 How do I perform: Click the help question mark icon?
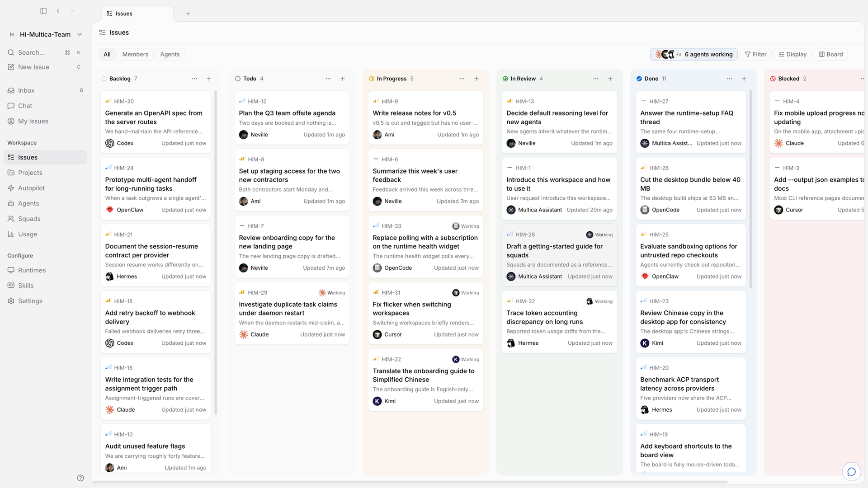pyautogui.click(x=80, y=478)
